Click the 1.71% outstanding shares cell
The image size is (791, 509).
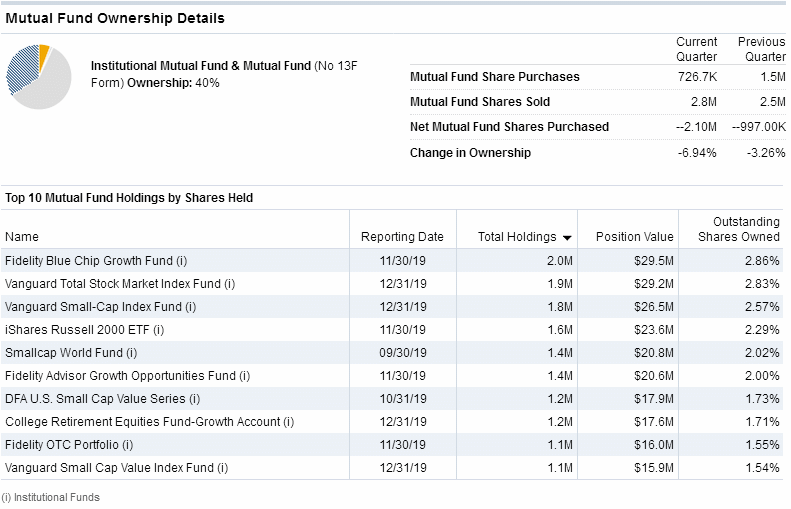point(762,422)
